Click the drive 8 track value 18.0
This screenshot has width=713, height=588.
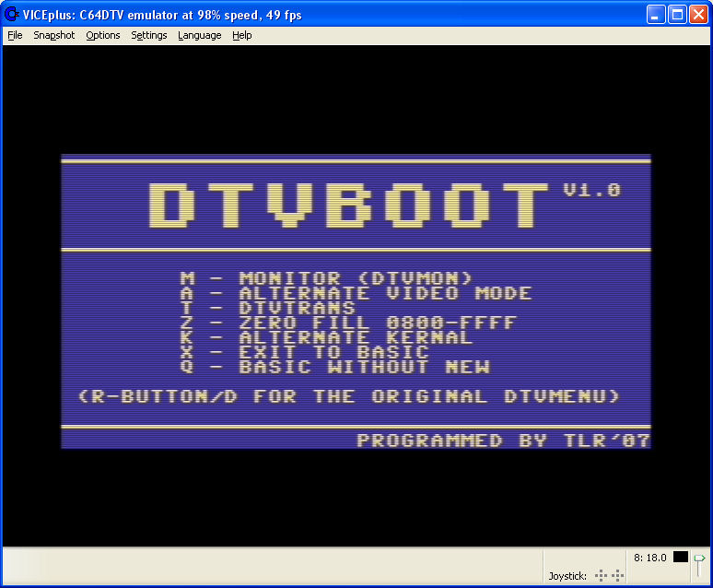[656, 558]
